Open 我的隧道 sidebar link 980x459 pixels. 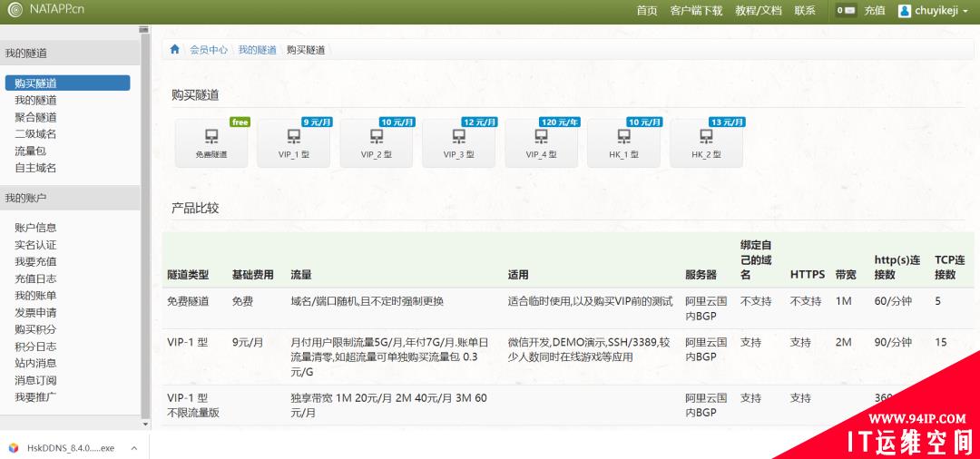35,100
